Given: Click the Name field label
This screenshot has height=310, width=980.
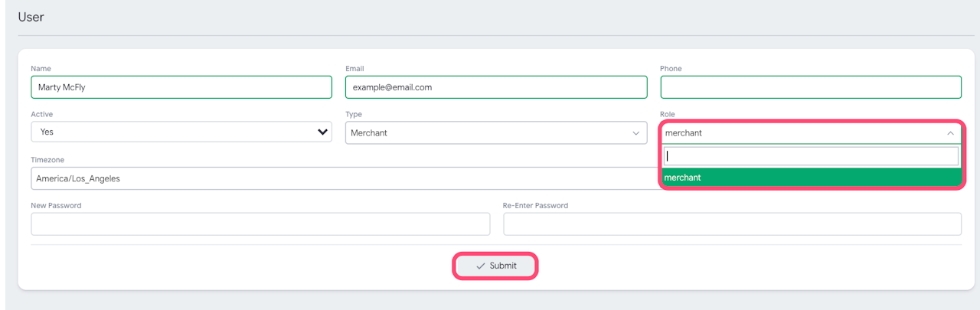Looking at the screenshot, I should click(x=41, y=69).
